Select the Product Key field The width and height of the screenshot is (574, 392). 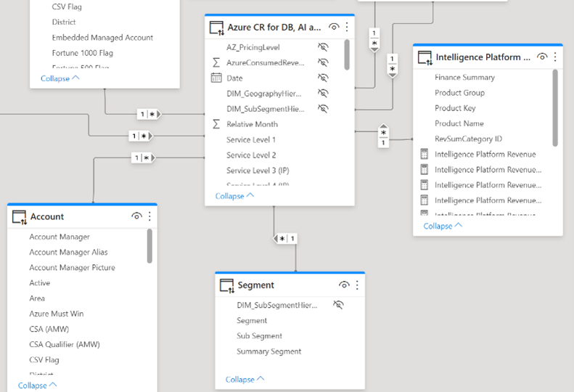tap(455, 108)
